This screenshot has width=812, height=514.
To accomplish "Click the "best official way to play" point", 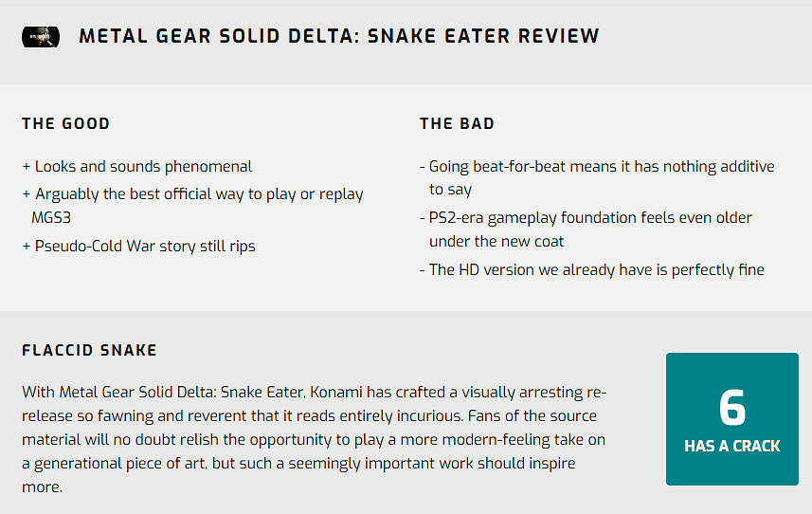I will (x=199, y=194).
